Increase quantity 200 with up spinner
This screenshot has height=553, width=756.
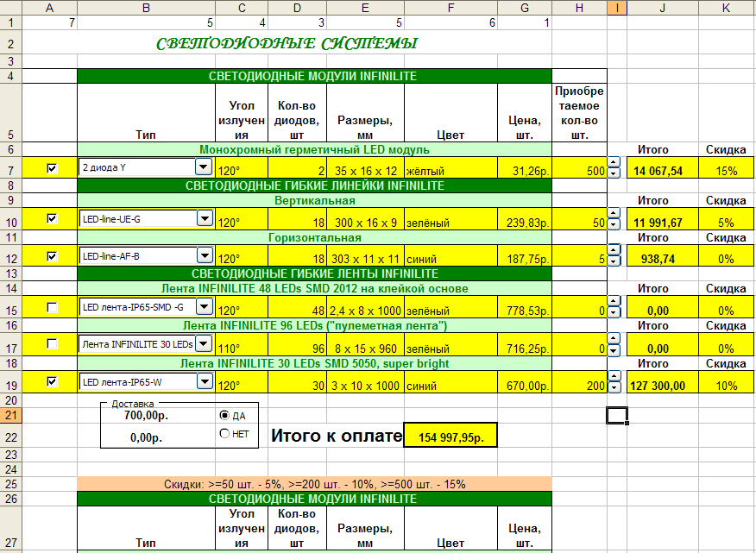tap(614, 376)
